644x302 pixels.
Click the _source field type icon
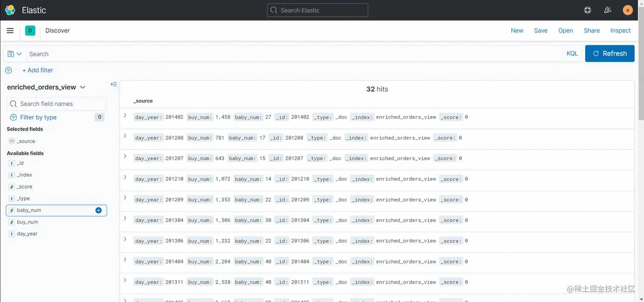11,141
